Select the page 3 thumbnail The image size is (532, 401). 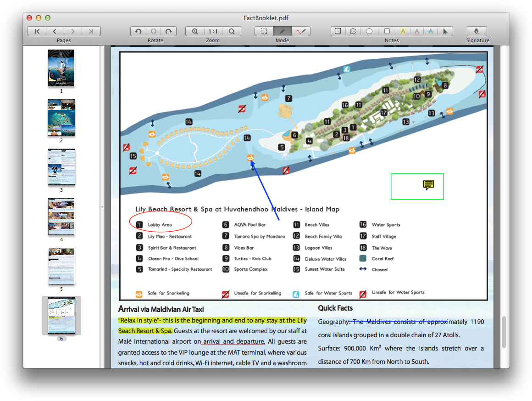point(61,167)
